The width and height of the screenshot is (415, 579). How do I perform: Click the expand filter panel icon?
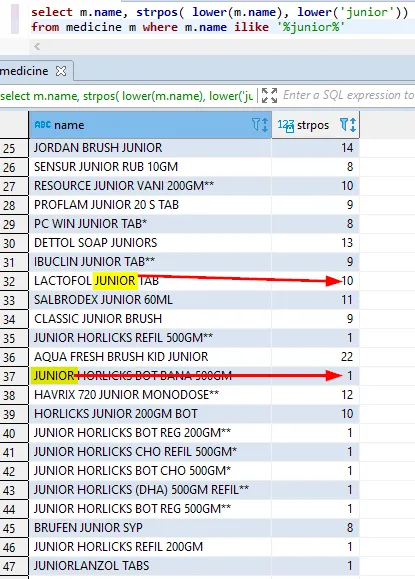[270, 96]
